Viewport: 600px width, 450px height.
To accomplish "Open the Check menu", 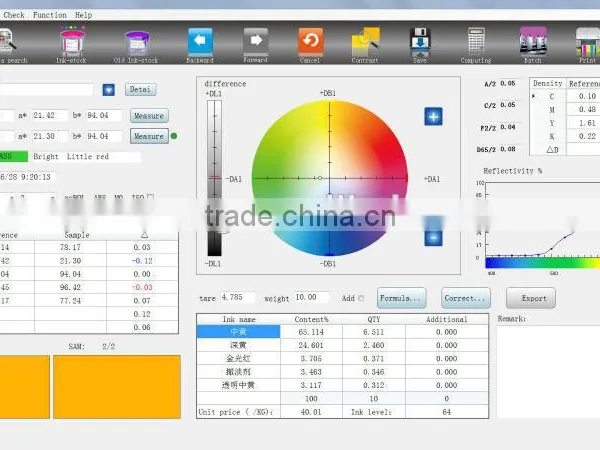I will pos(14,15).
